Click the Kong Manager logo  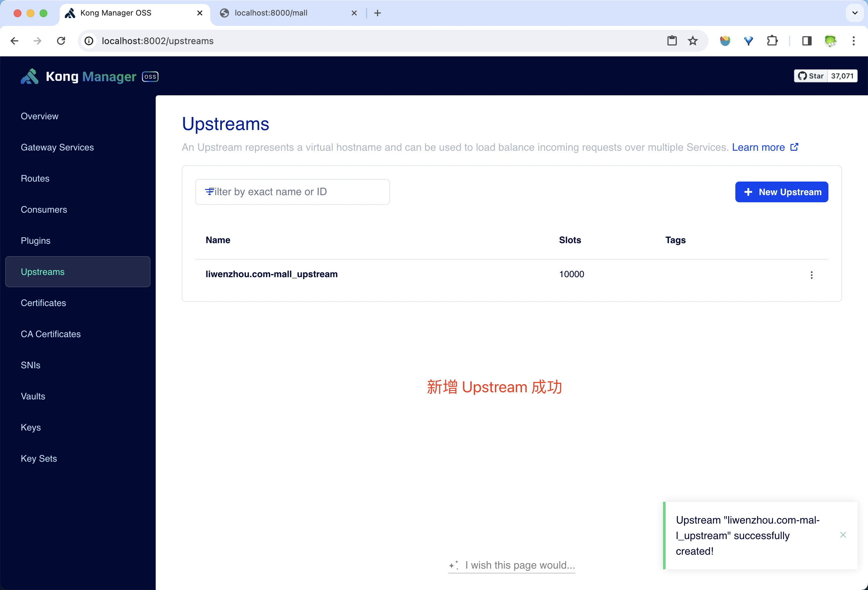click(30, 76)
